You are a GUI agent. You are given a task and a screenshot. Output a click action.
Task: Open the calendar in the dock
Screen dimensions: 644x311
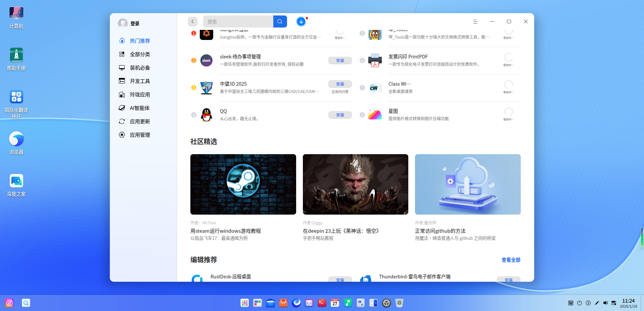tap(335, 303)
